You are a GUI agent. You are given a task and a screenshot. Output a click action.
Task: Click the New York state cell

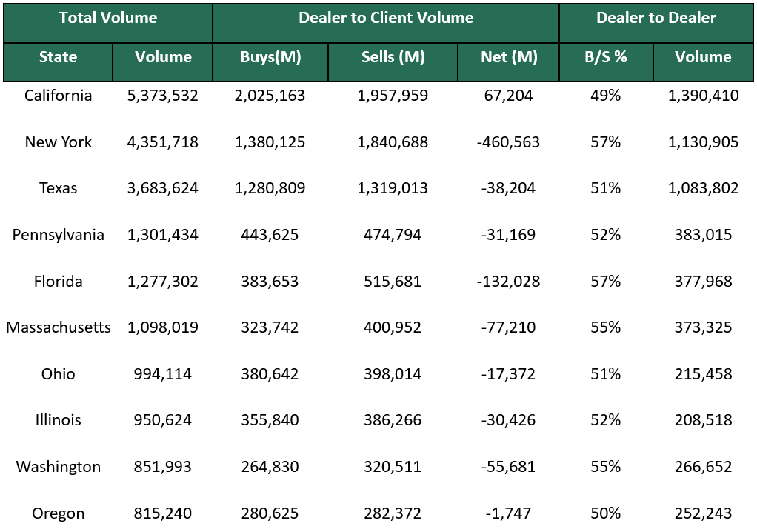tap(58, 142)
